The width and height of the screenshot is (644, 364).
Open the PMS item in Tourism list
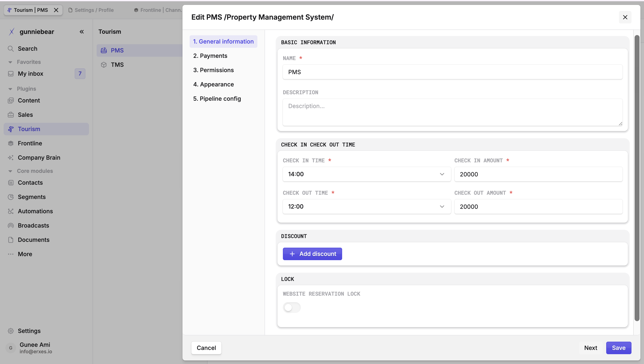[139, 50]
